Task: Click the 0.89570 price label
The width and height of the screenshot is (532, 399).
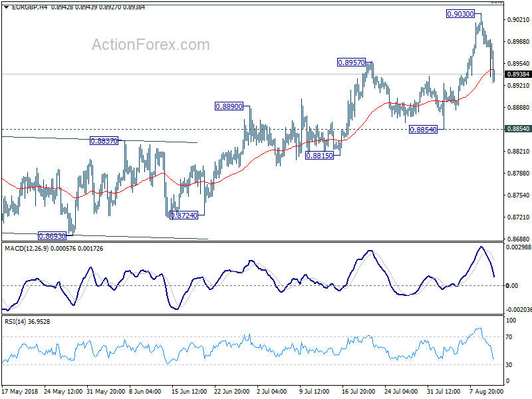Action: coord(352,63)
